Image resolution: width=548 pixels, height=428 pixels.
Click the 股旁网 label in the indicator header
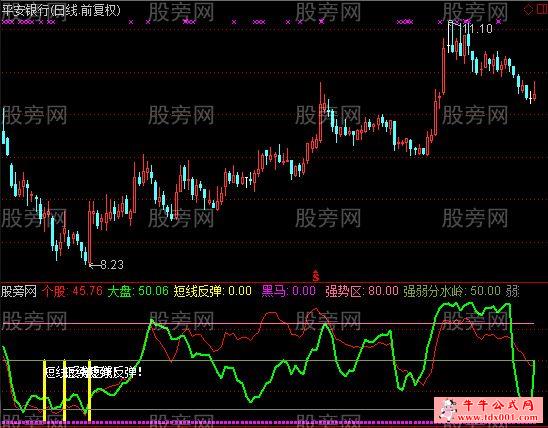(19, 291)
